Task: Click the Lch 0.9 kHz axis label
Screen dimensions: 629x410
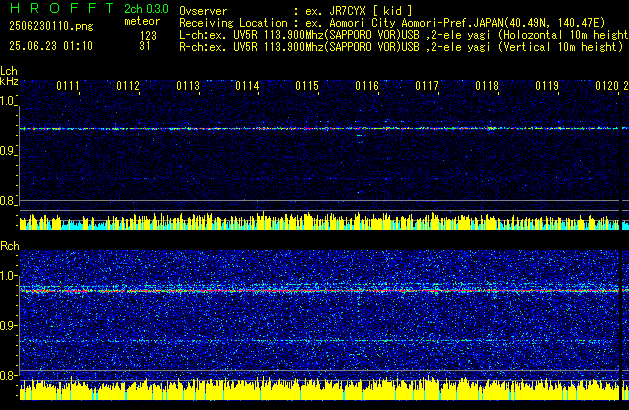Action: tap(7, 151)
